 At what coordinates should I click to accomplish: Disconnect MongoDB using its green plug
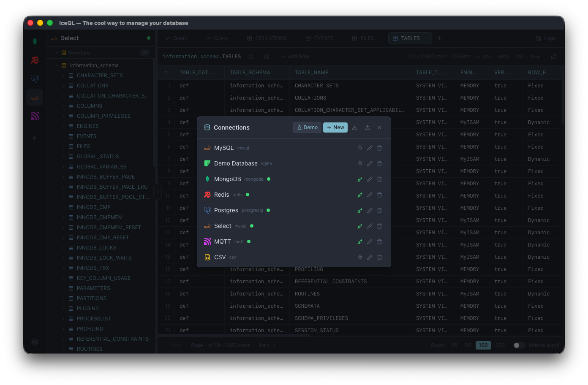click(360, 179)
